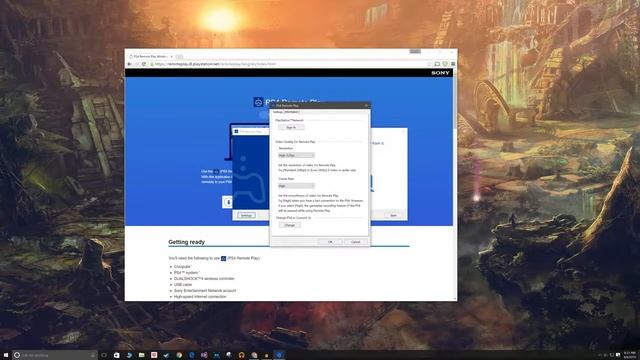Confirm settings dialog with OK
Screen dimensions: 640x360
[x=330, y=242]
